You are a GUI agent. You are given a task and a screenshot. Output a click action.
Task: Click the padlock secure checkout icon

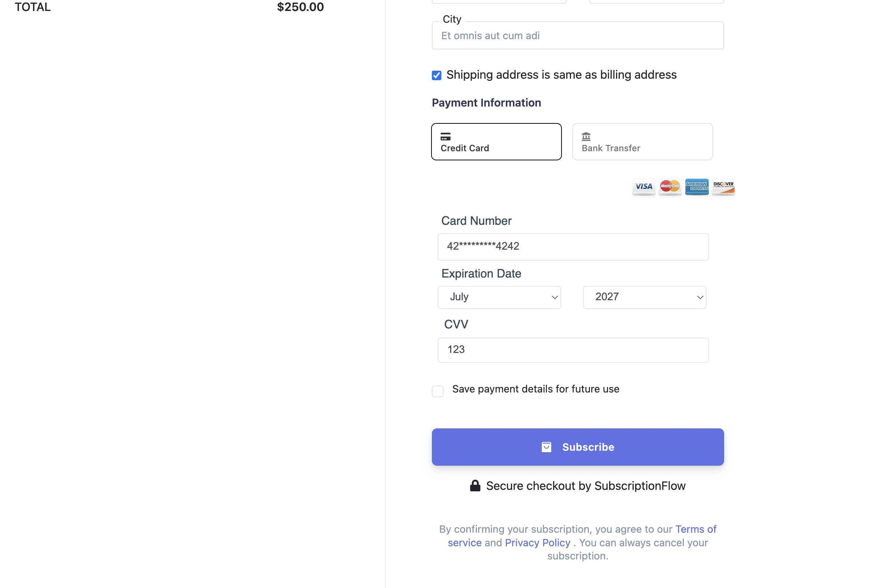[x=475, y=485]
